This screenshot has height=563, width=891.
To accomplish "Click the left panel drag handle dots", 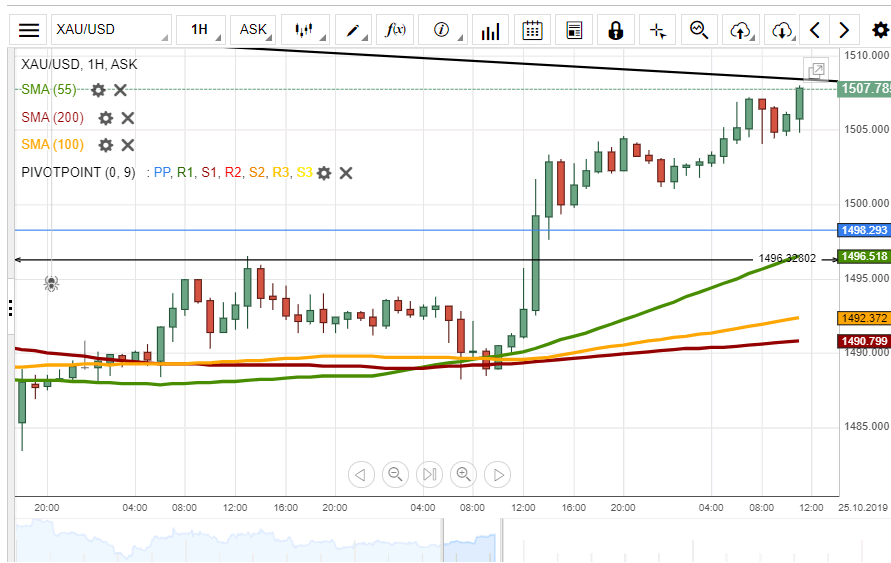I will point(10,307).
